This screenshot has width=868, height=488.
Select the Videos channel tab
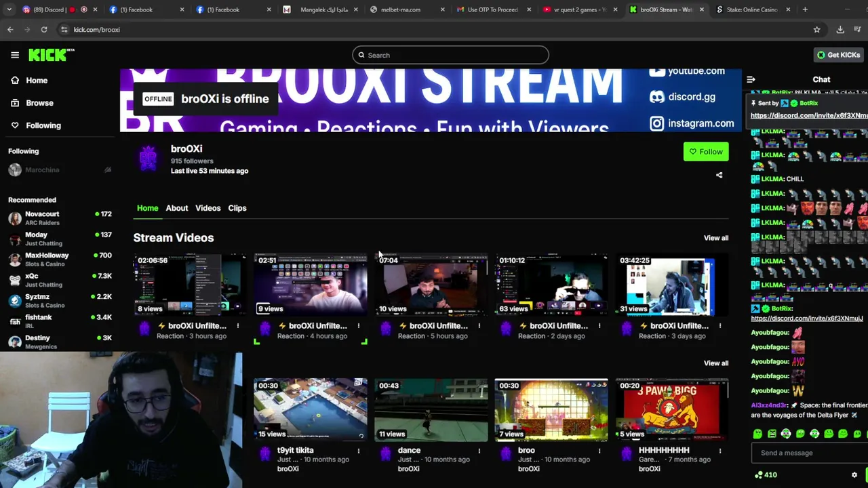[x=208, y=208]
